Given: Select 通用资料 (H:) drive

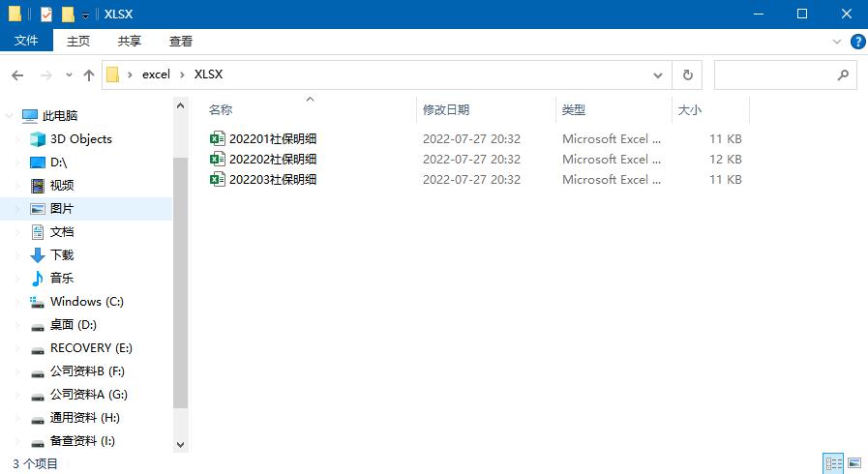Looking at the screenshot, I should pos(85,418).
